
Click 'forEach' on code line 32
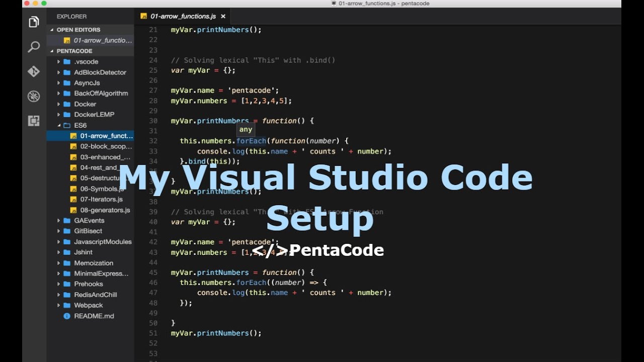point(252,141)
